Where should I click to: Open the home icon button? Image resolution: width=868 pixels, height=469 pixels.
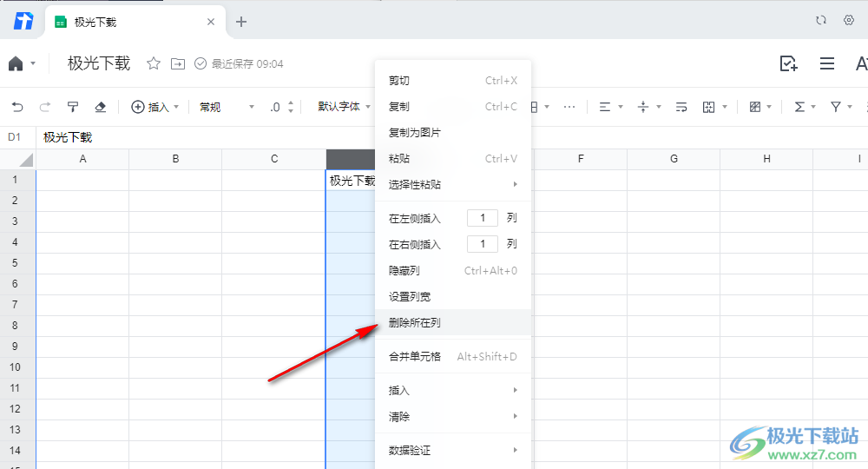click(16, 63)
